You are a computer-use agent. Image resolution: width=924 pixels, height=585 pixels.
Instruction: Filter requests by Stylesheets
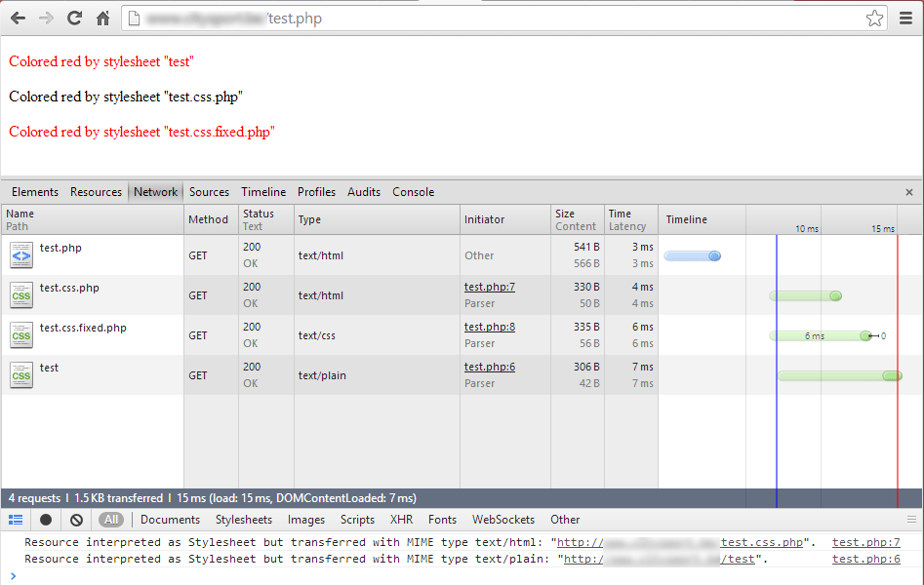(244, 520)
